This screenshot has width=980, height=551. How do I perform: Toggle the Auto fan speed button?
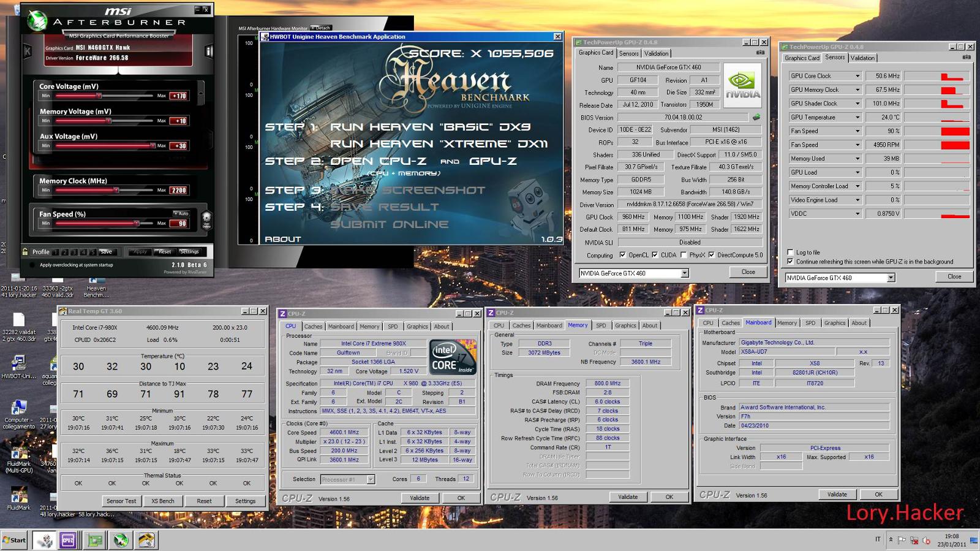[181, 213]
